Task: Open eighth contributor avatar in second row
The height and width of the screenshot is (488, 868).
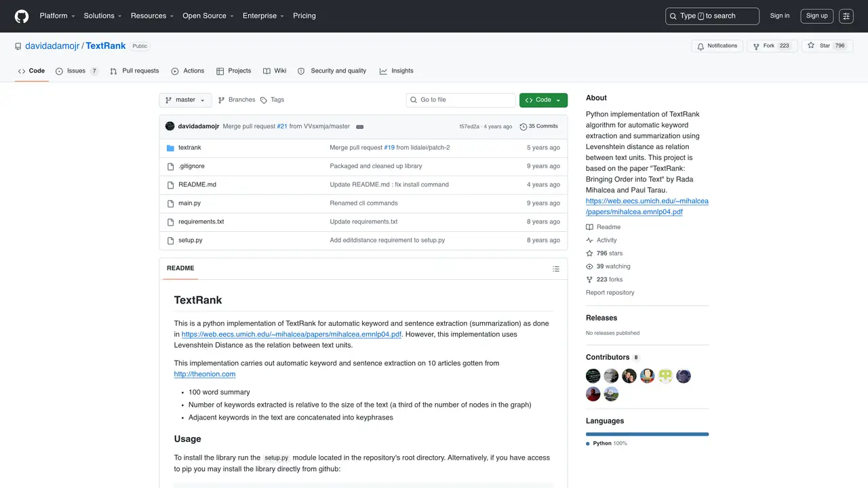Action: pyautogui.click(x=611, y=394)
